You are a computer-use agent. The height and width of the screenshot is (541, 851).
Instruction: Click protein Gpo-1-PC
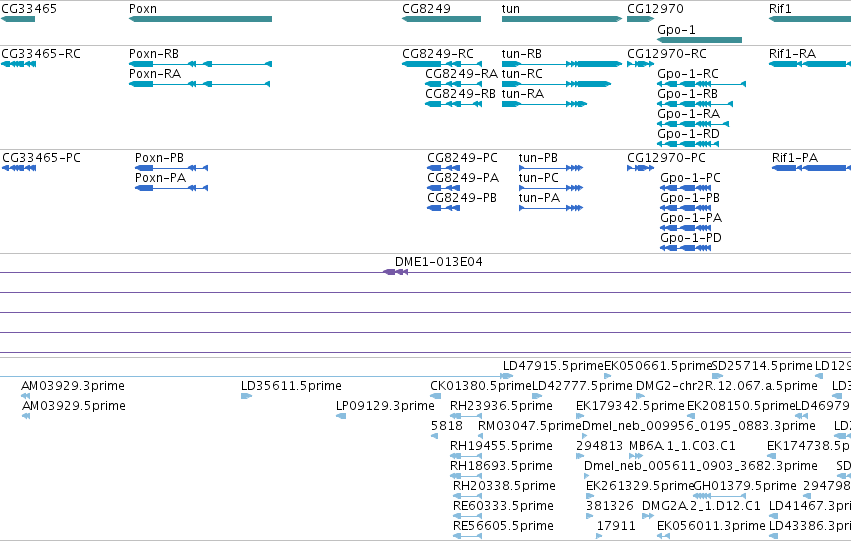685,188
